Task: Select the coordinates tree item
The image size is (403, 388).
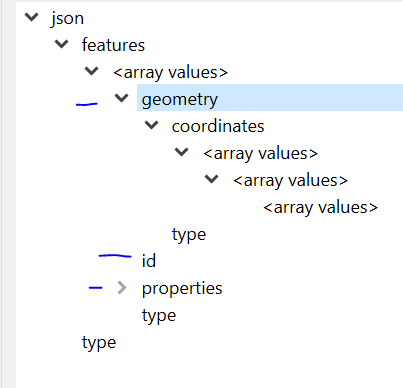Action: click(x=218, y=126)
